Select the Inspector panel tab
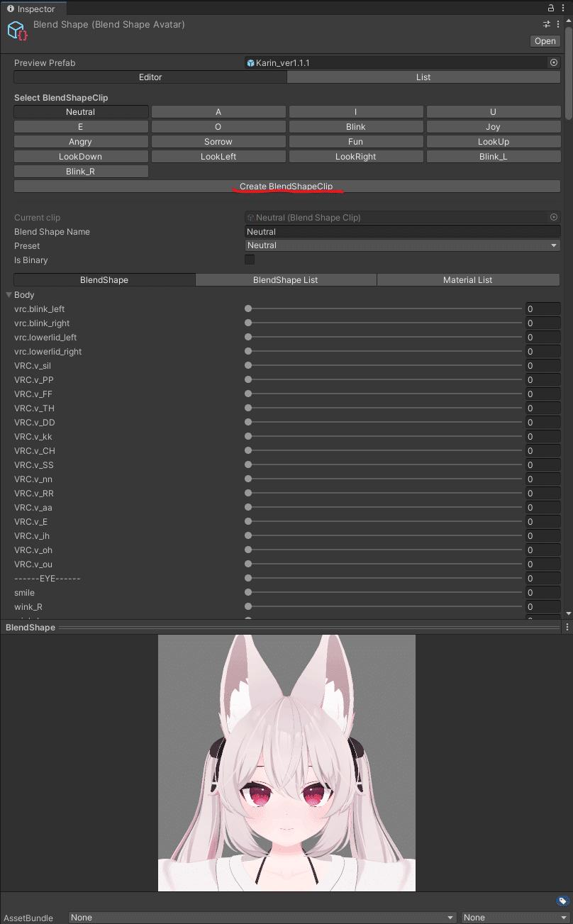 (33, 9)
